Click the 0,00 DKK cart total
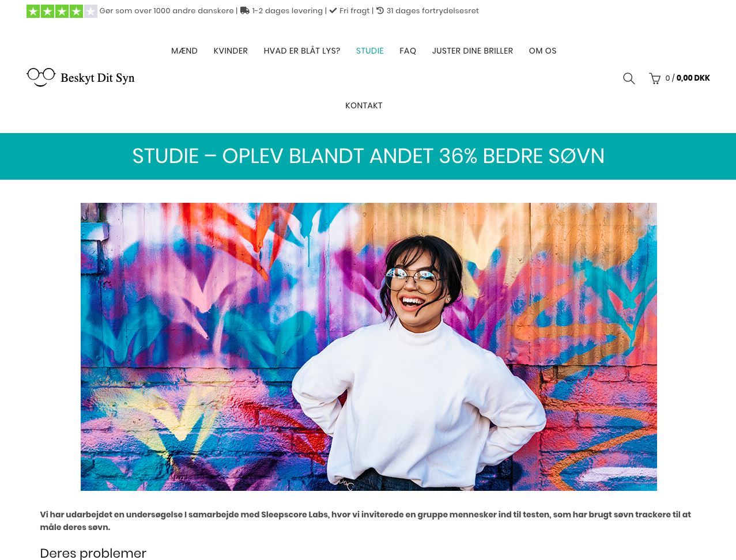 tap(693, 78)
